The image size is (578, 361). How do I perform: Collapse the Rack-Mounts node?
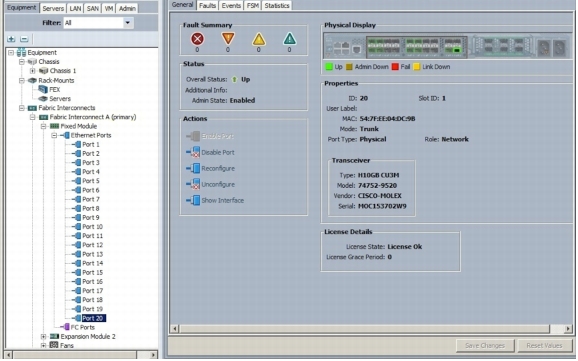click(x=22, y=80)
